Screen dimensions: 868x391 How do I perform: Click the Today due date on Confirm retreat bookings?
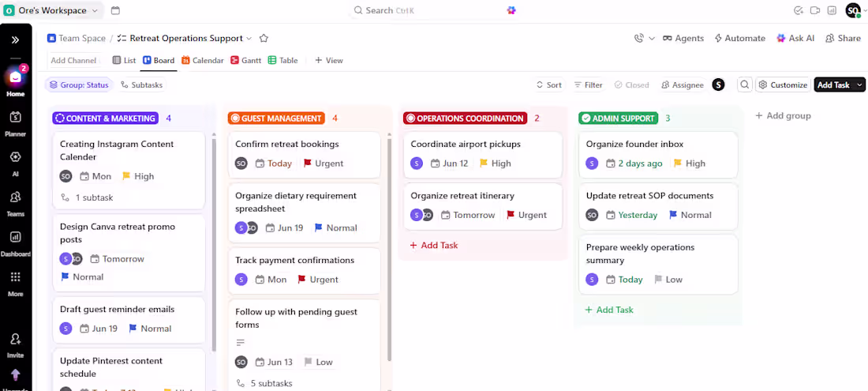coord(274,164)
